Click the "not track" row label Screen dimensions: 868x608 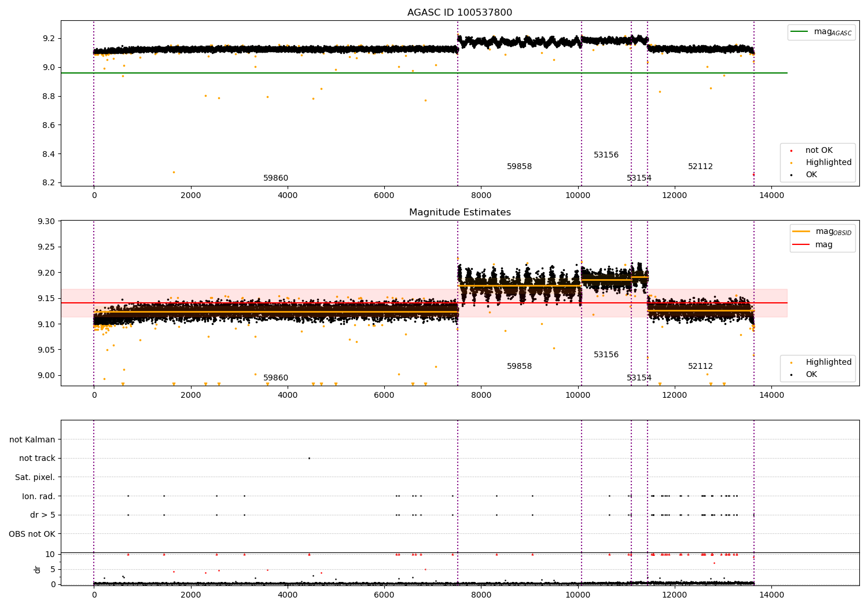[37, 459]
